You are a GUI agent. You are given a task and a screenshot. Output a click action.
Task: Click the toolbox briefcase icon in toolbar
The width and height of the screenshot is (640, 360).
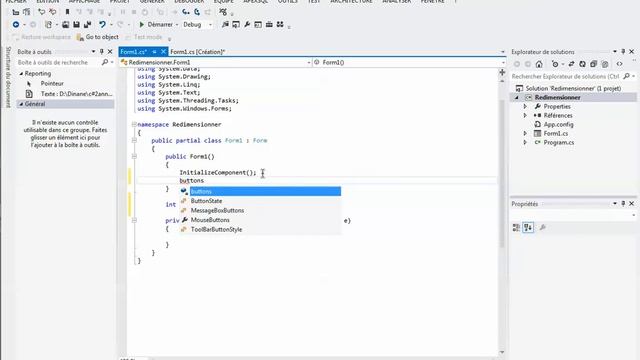pyautogui.click(x=269, y=25)
